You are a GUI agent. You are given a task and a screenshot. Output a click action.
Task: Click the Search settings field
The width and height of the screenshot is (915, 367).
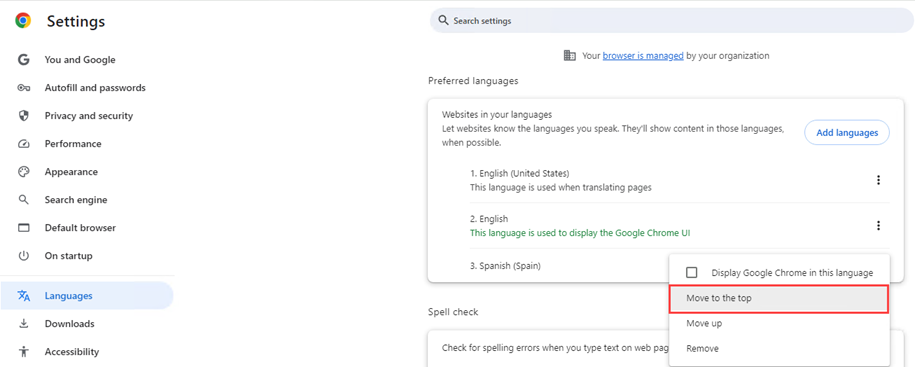point(672,20)
